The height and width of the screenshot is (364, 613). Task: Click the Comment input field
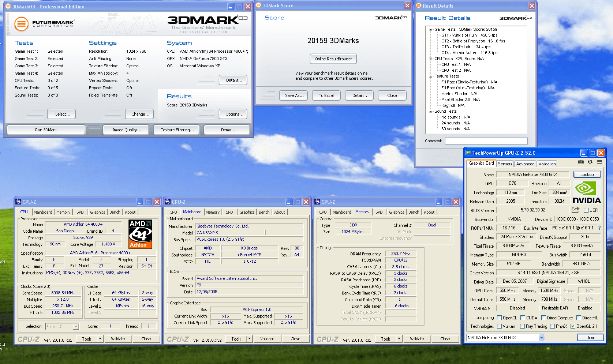click(486, 141)
